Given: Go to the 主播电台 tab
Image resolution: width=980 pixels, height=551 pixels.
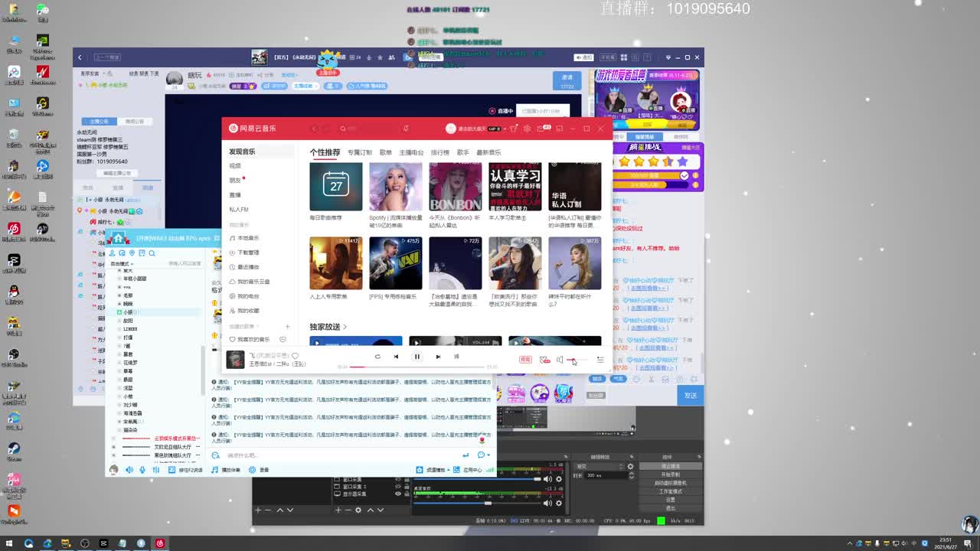Looking at the screenshot, I should pyautogui.click(x=411, y=153).
